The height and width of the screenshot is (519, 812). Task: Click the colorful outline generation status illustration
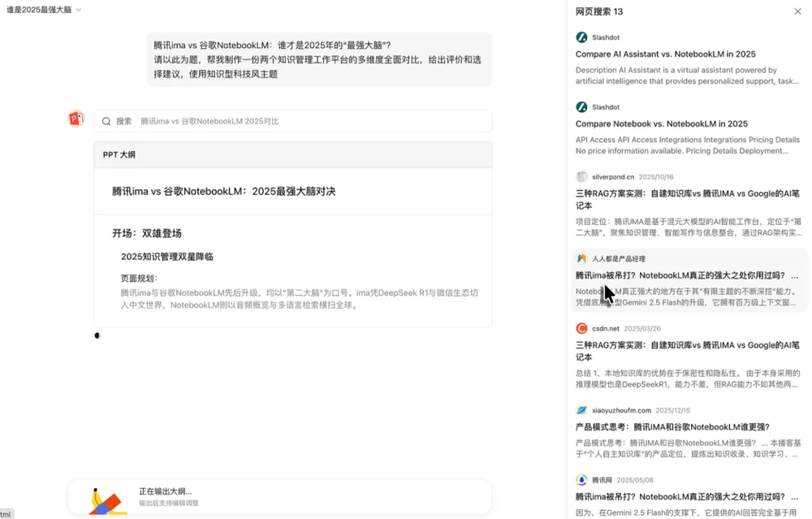[108, 501]
